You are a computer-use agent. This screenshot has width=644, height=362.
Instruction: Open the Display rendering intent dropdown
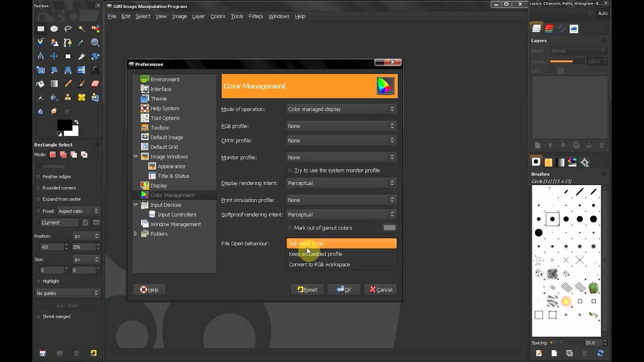pyautogui.click(x=341, y=183)
